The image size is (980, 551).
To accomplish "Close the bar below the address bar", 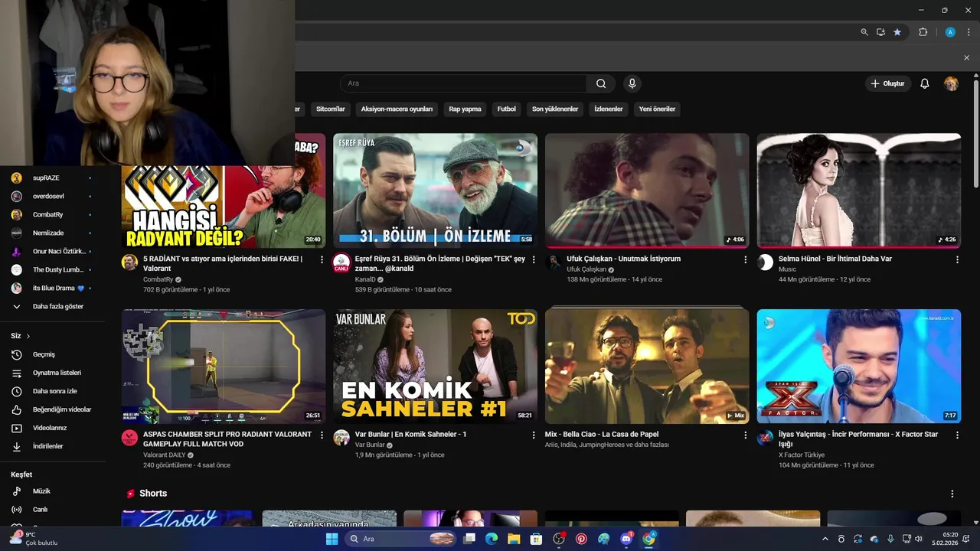I will [966, 57].
